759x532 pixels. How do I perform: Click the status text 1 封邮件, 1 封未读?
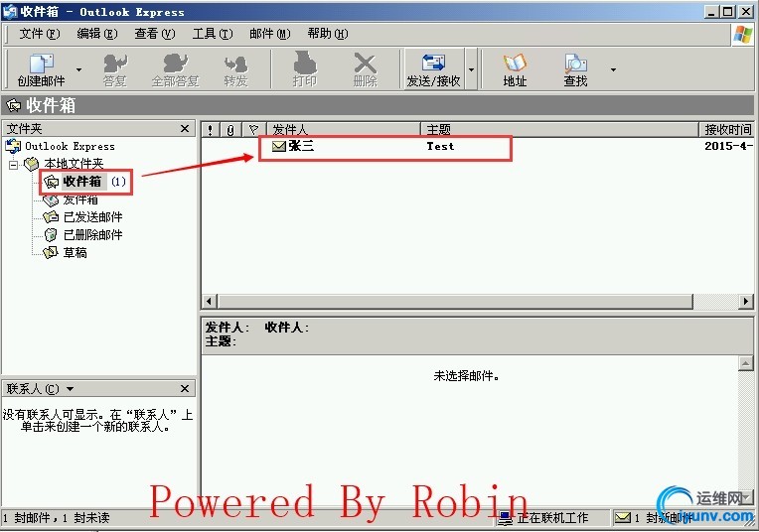point(57,518)
